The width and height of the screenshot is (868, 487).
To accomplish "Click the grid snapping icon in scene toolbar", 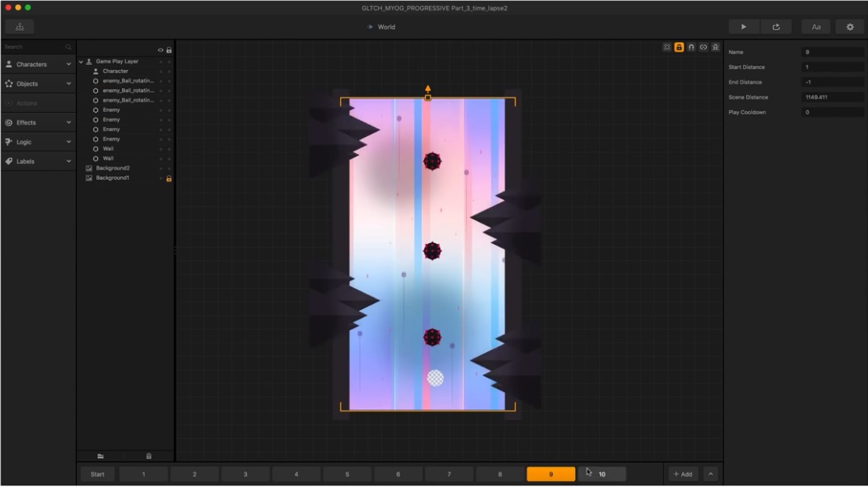I will click(x=667, y=47).
